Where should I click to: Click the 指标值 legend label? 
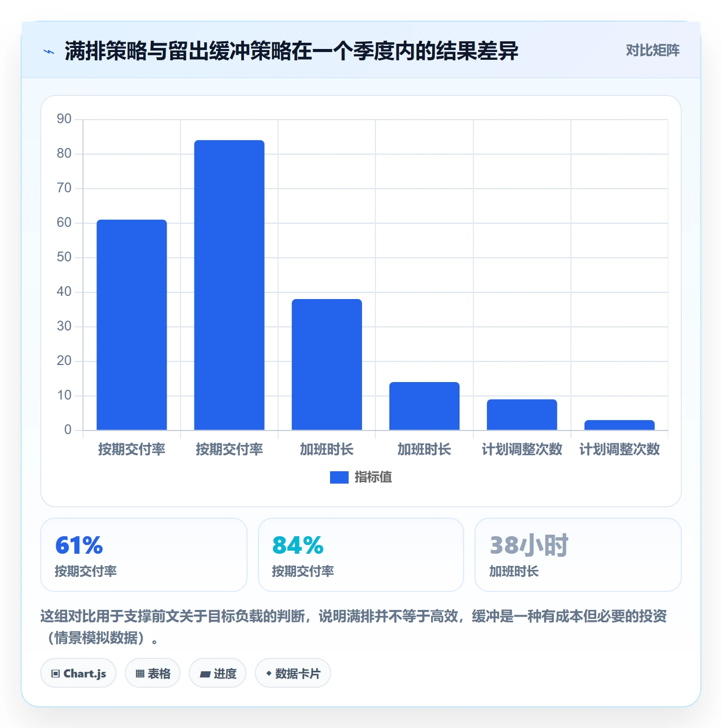click(x=373, y=477)
